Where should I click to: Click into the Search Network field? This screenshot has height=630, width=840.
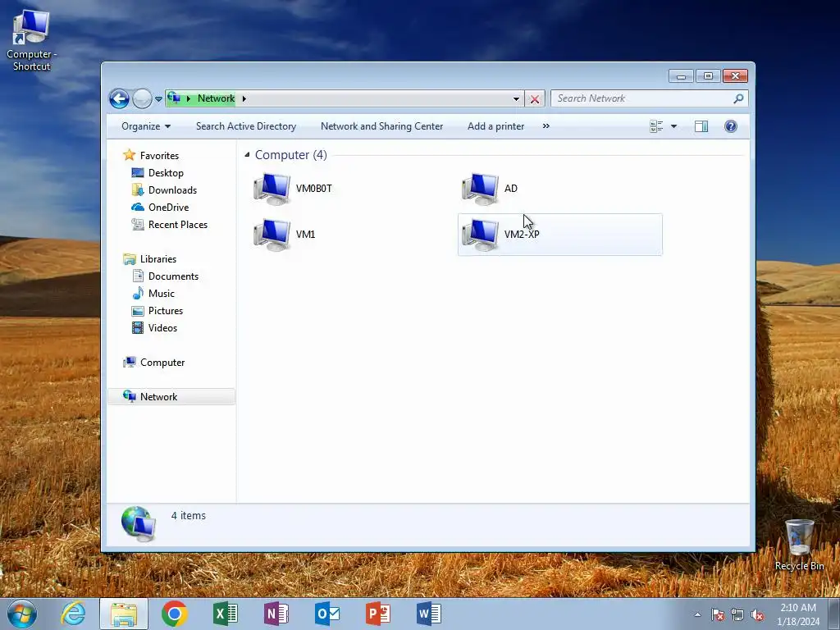pos(641,98)
